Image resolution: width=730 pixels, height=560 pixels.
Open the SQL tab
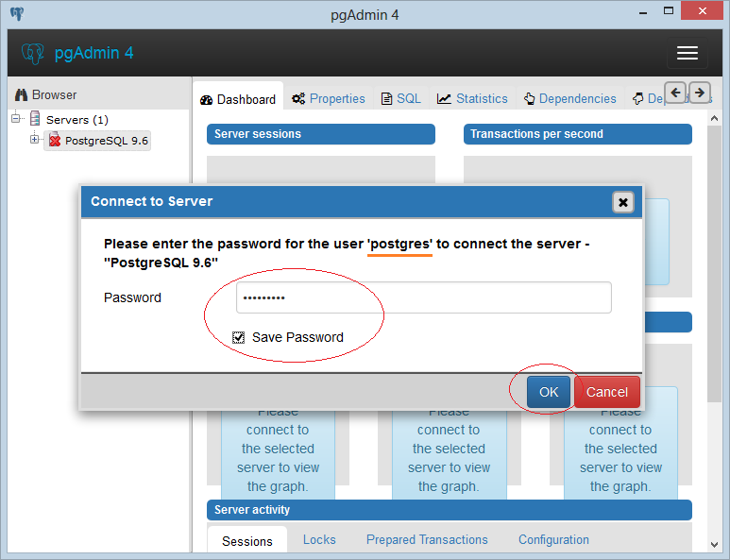(x=400, y=99)
